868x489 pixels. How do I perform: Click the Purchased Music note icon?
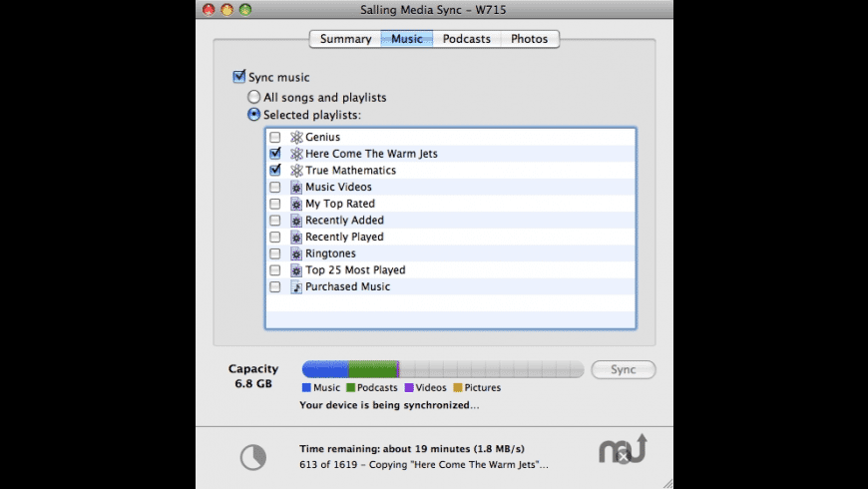296,286
